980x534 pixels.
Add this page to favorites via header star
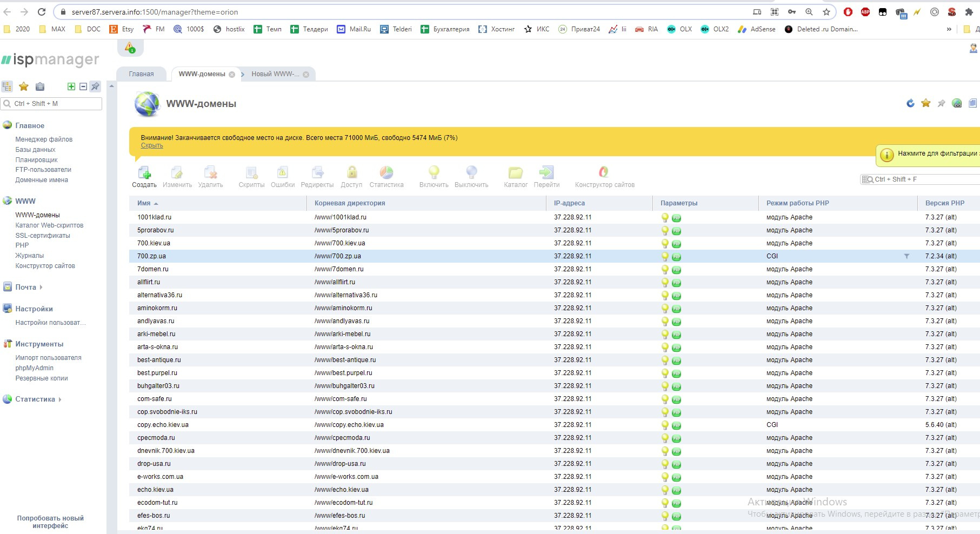926,103
